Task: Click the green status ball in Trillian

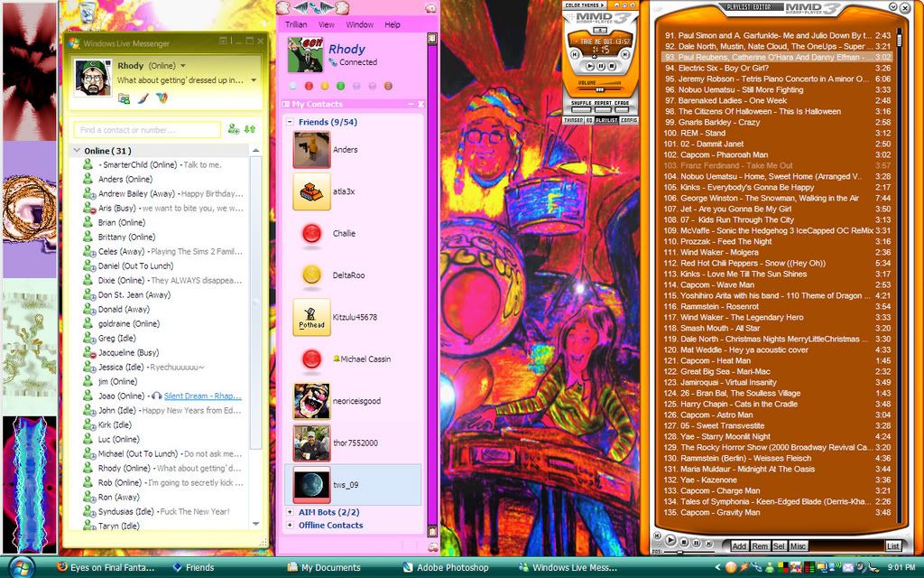Action: 340,86
